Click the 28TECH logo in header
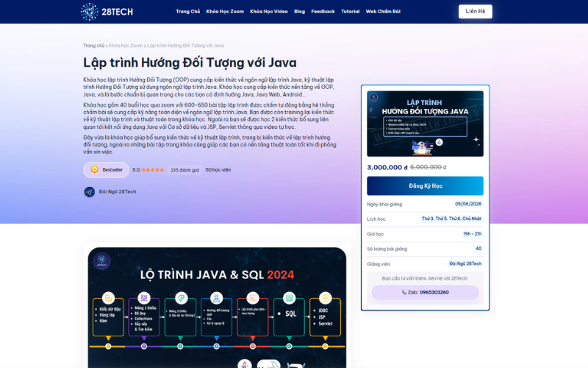588x368 pixels. coord(107,12)
